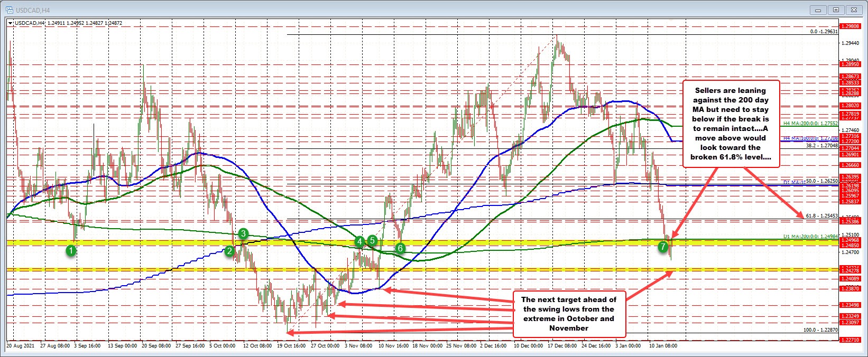This screenshot has width=868, height=357.
Task: Select the Fibonacci 100.0 - 1.22870 level label
Action: pos(820,330)
